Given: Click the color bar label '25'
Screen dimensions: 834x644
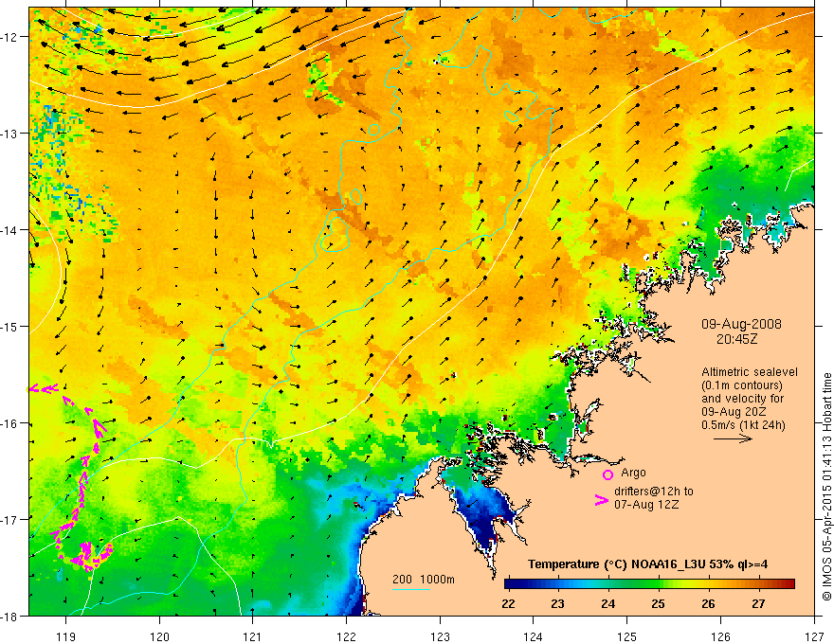Looking at the screenshot, I should 658,603.
